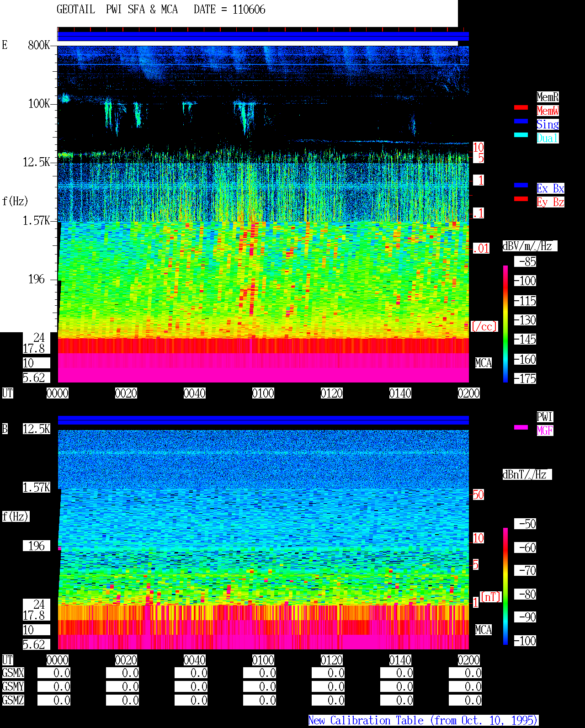585x728 pixels.
Task: Click the 0020 UT marker under E spectrogram
Action: (126, 393)
